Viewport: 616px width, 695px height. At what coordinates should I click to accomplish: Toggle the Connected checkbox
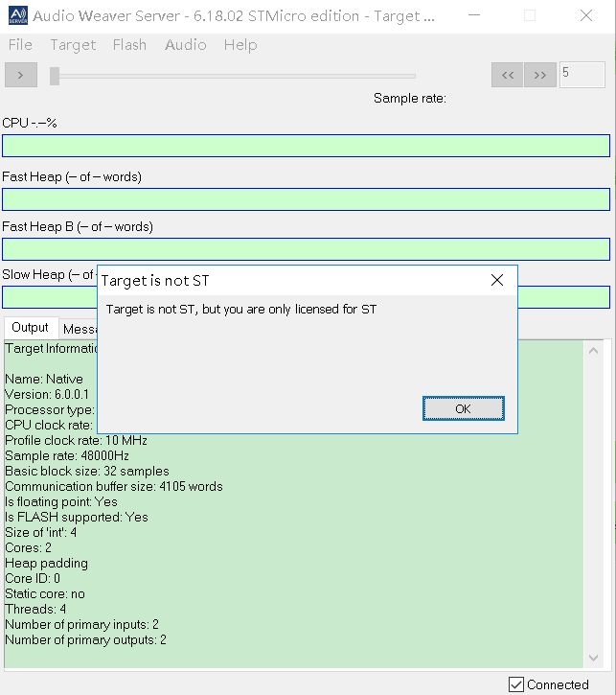516,684
